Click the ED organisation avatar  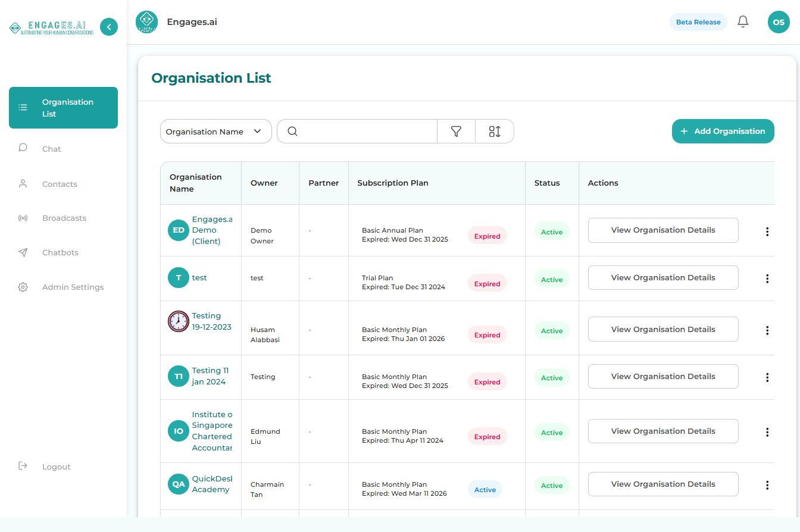click(x=179, y=230)
